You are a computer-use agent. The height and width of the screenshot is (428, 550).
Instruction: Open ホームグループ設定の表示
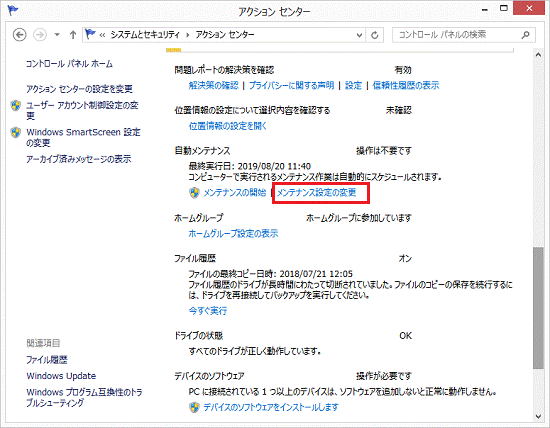[233, 233]
